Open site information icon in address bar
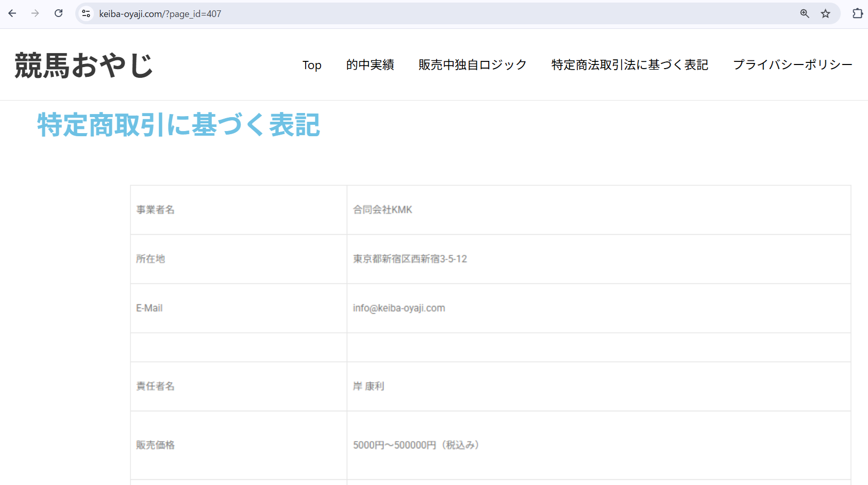 86,13
